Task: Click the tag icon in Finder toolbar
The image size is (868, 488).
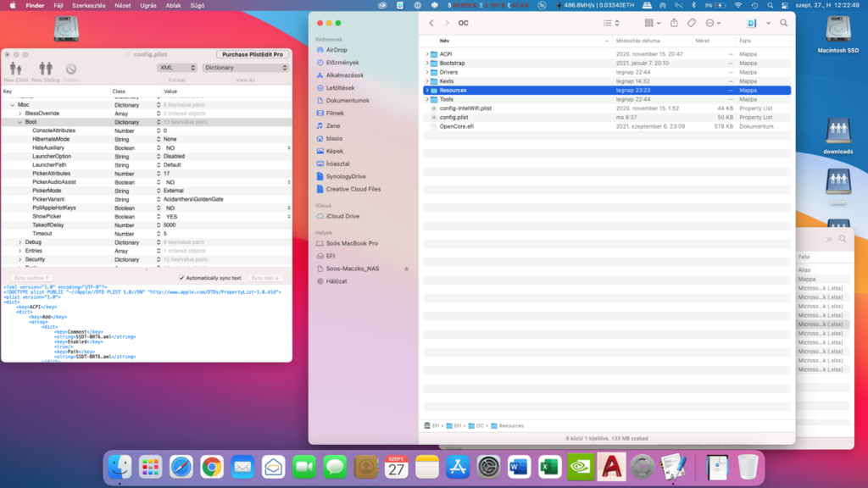Action: point(692,23)
